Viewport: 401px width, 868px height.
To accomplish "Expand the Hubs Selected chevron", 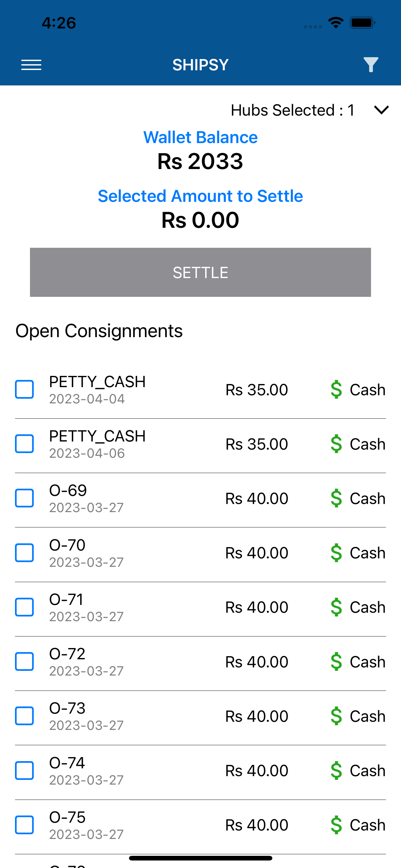I will pos(381,110).
